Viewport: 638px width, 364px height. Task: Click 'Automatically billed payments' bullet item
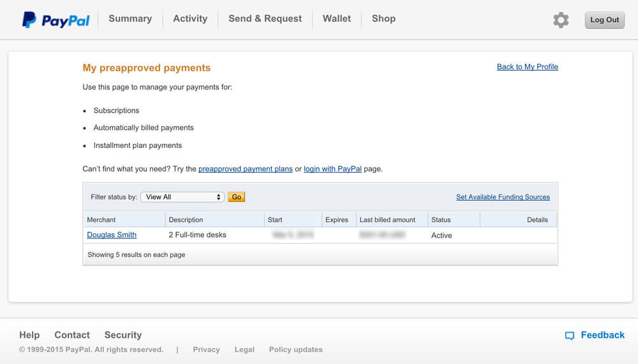click(x=144, y=127)
